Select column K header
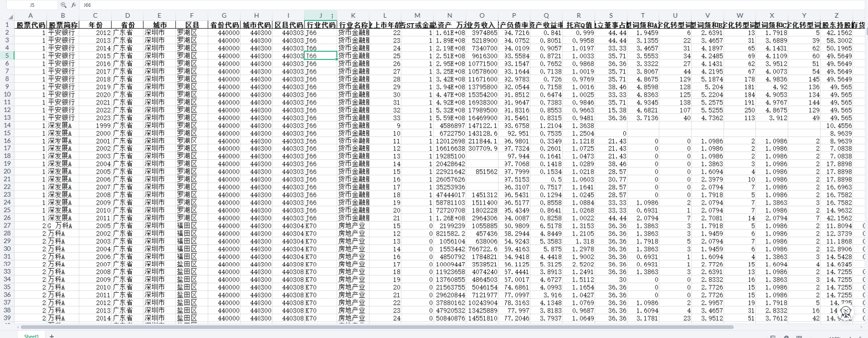 click(x=353, y=16)
